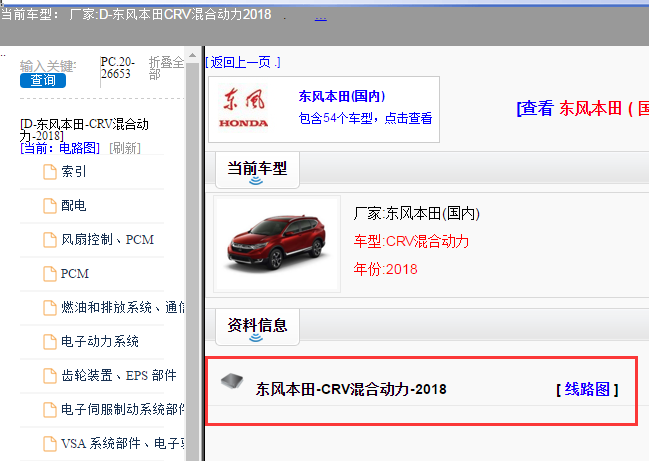This screenshot has width=649, height=461.
Task: Click the 年份:2018 text
Action: pos(385,269)
